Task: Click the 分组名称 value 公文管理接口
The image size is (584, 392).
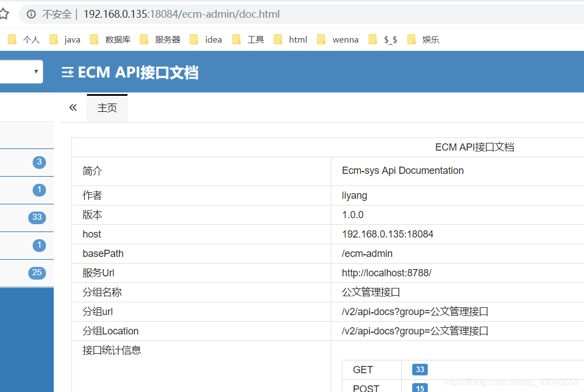Action: coord(371,292)
